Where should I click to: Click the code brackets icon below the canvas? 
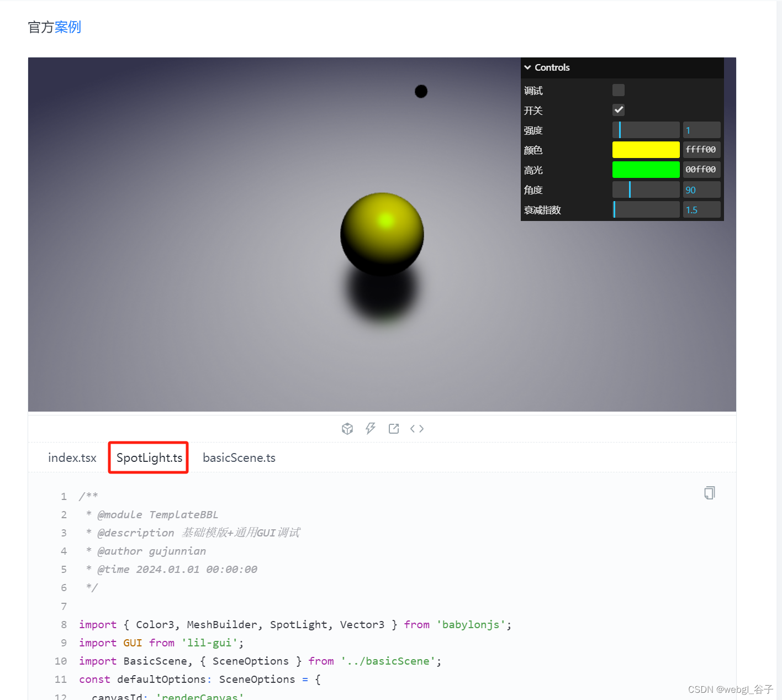417,428
